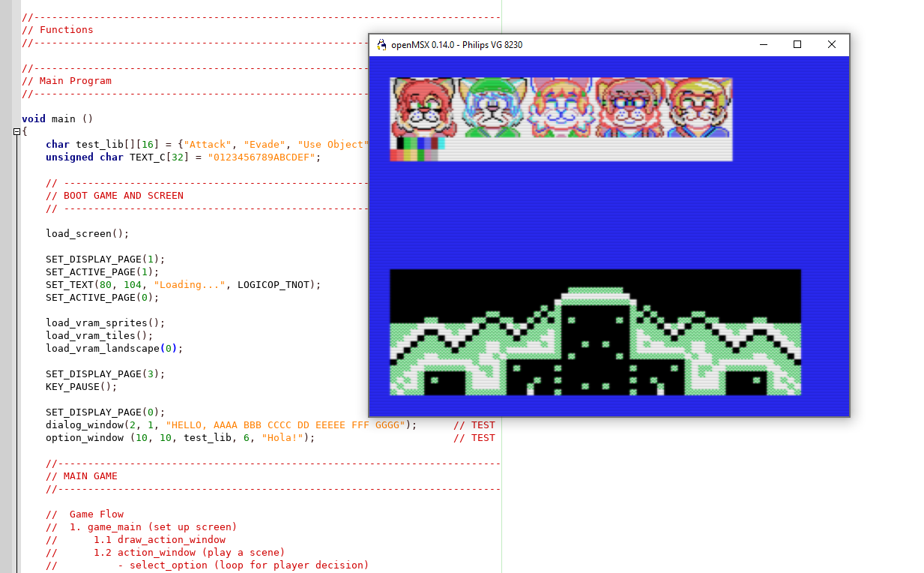Viewport: 924px width, 573px height.
Task: Click the green castle landscape image
Action: [596, 332]
